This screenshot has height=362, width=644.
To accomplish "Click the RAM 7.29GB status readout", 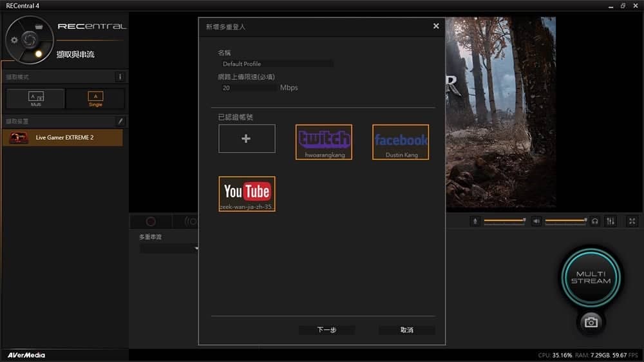I will click(x=592, y=355).
